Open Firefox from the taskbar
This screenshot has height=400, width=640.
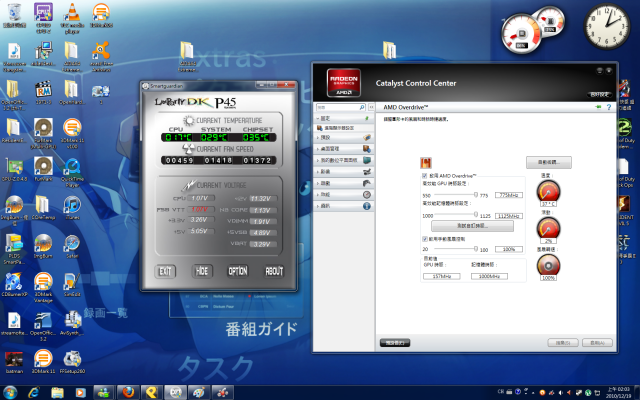129,393
